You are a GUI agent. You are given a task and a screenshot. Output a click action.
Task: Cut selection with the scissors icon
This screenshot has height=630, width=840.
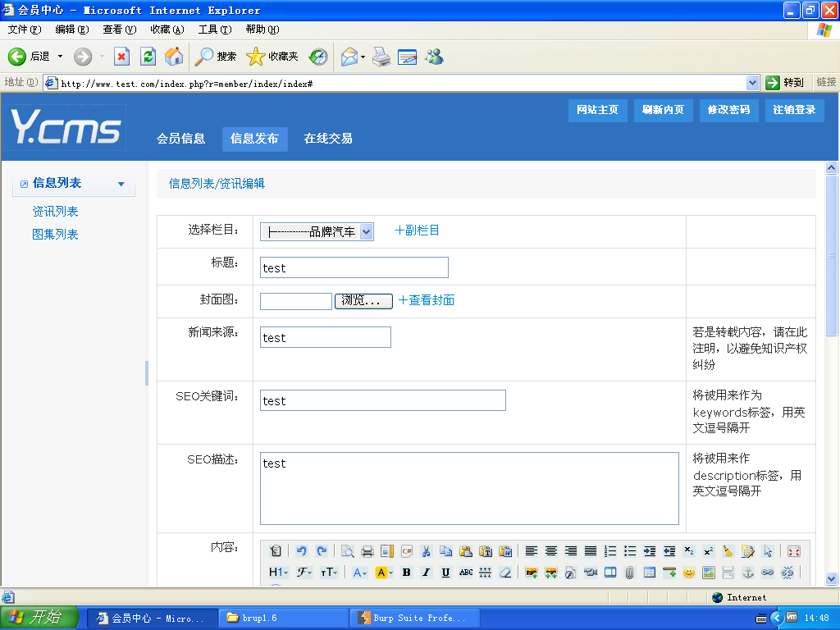click(427, 550)
